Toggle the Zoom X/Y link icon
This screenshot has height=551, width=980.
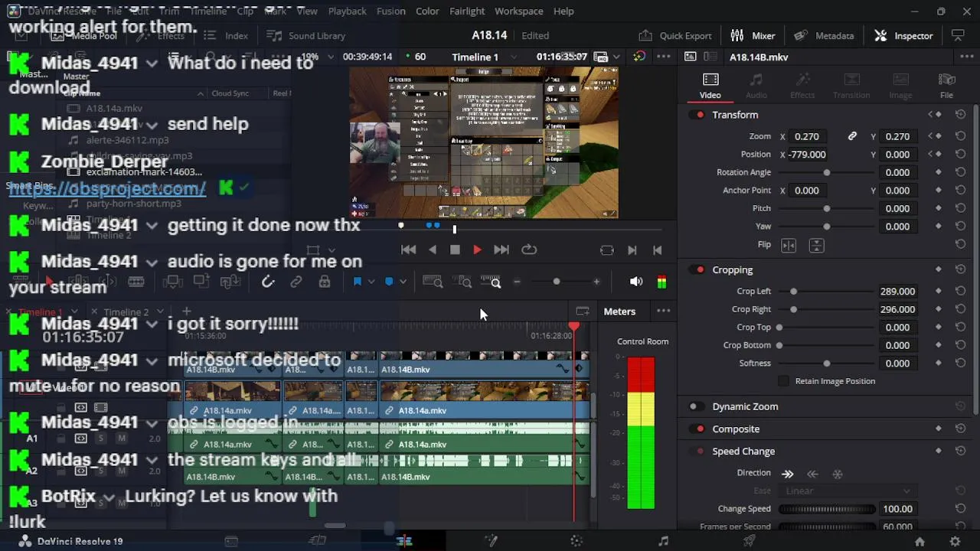click(x=852, y=136)
